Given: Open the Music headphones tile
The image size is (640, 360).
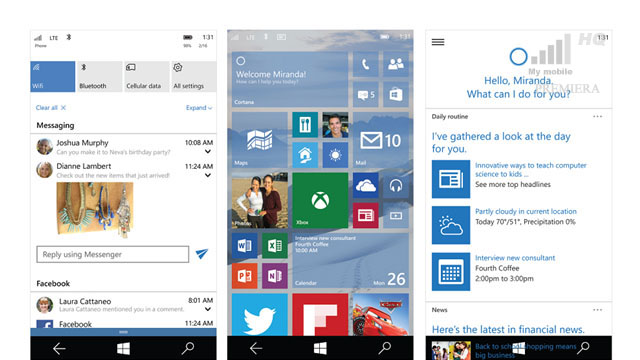Looking at the screenshot, I should [x=396, y=185].
